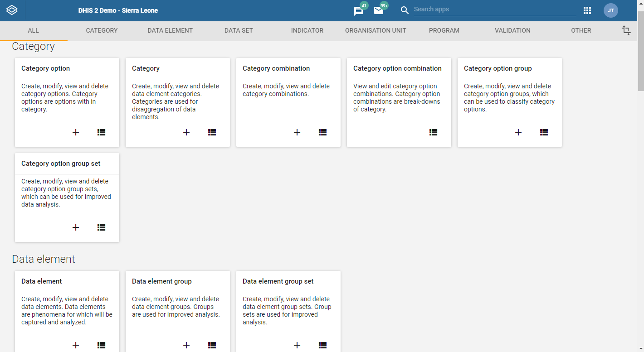This screenshot has height=352, width=644.
Task: Toggle the layout icon beside OTHER tab
Action: pos(626,30)
